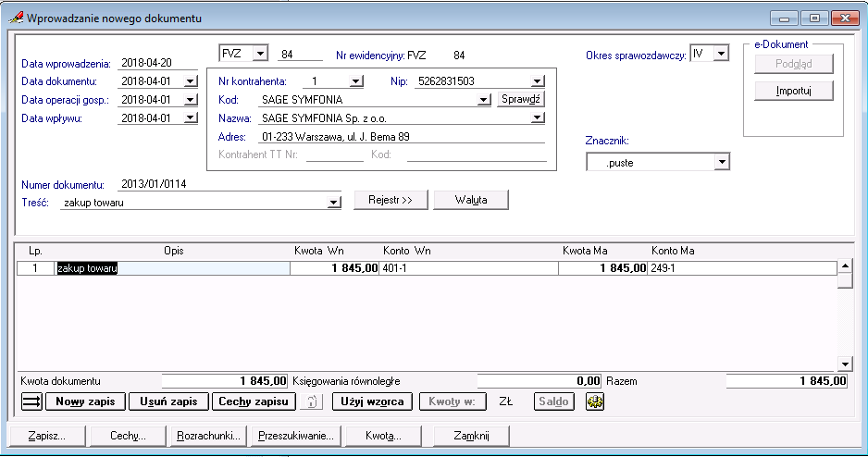Viewport: 868px width, 457px height.
Task: Open the Treść dropdown with zakup towaru
Action: 334,204
